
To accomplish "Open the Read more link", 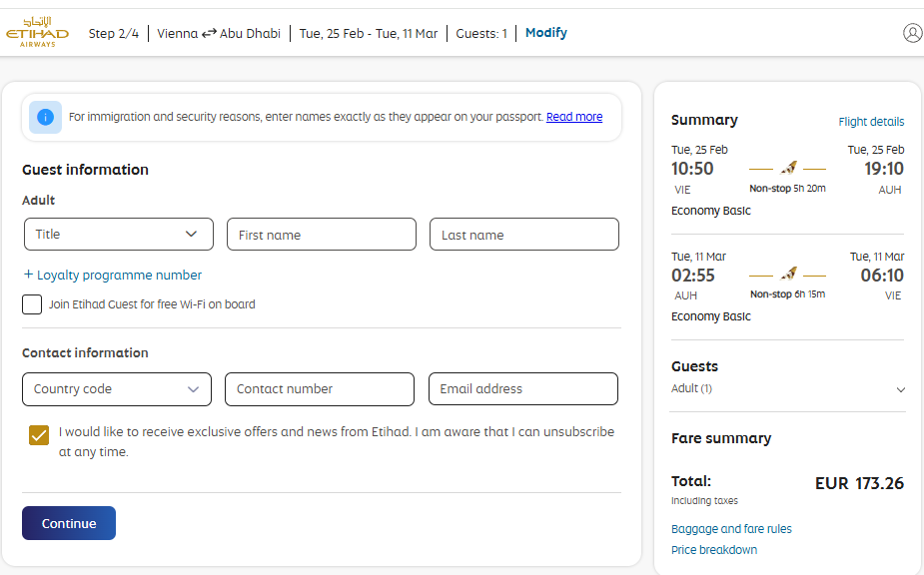I will click(574, 117).
